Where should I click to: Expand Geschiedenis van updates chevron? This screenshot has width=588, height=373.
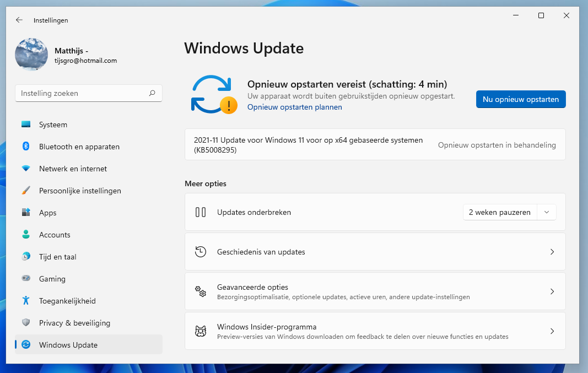pyautogui.click(x=552, y=252)
